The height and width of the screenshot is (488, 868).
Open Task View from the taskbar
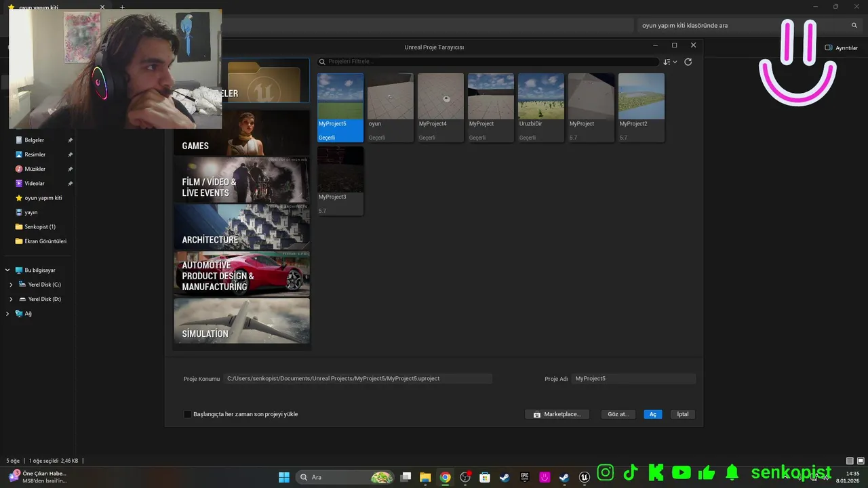(406, 477)
